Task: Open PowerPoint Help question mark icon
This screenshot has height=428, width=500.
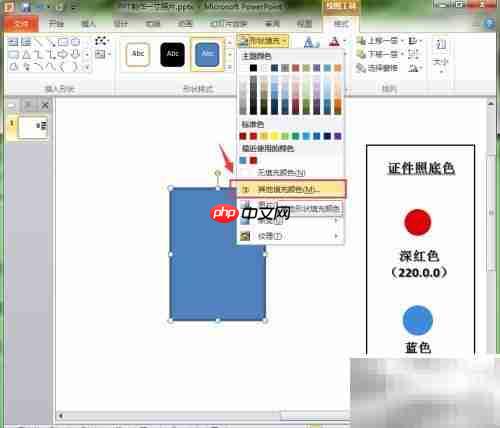Action: coord(490,24)
